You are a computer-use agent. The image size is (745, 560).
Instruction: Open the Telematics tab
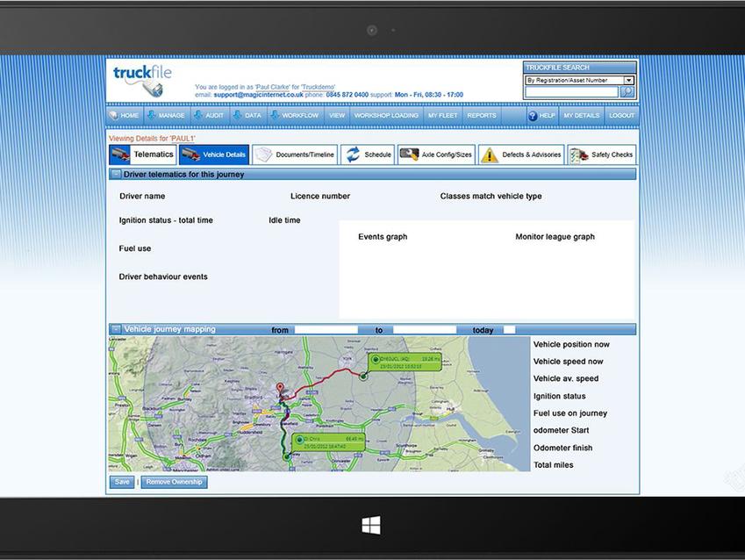coord(142,154)
